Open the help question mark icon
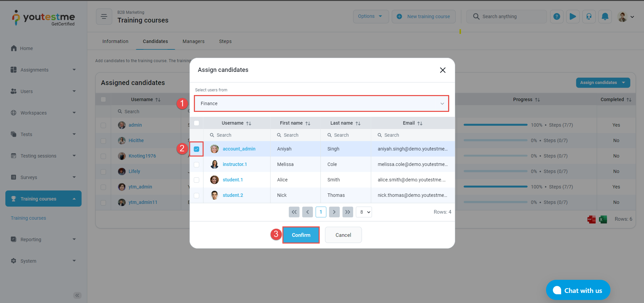The height and width of the screenshot is (303, 644). click(x=557, y=16)
